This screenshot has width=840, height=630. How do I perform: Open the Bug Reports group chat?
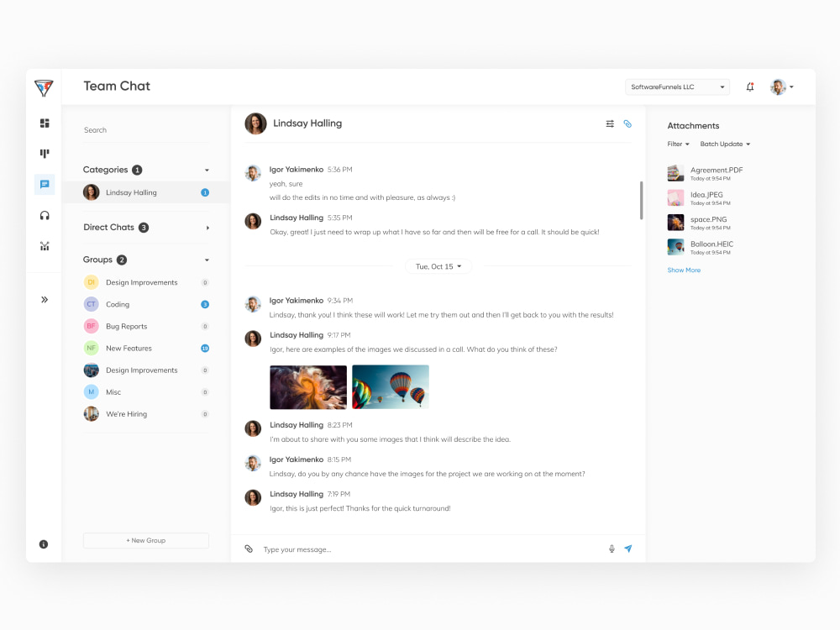pos(146,326)
